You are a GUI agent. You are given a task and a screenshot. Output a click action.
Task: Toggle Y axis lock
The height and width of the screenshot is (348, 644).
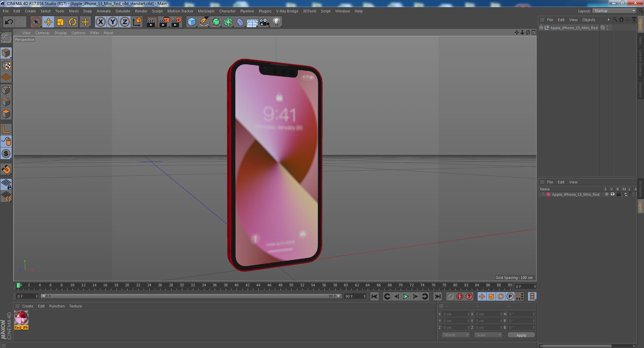113,22
